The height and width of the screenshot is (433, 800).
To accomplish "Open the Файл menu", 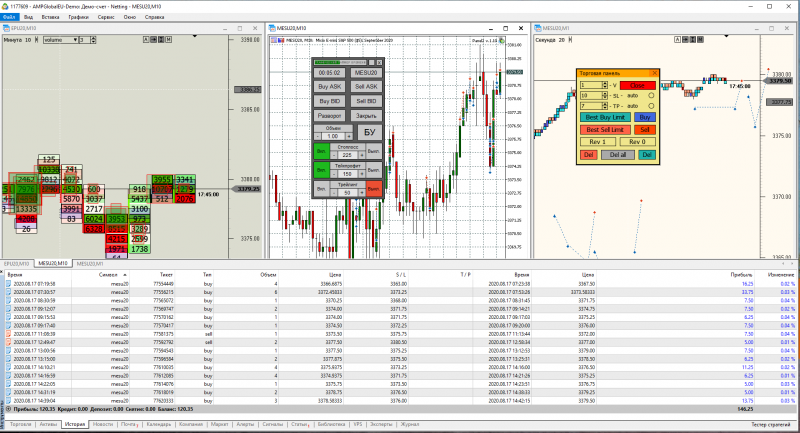I will coord(9,17).
